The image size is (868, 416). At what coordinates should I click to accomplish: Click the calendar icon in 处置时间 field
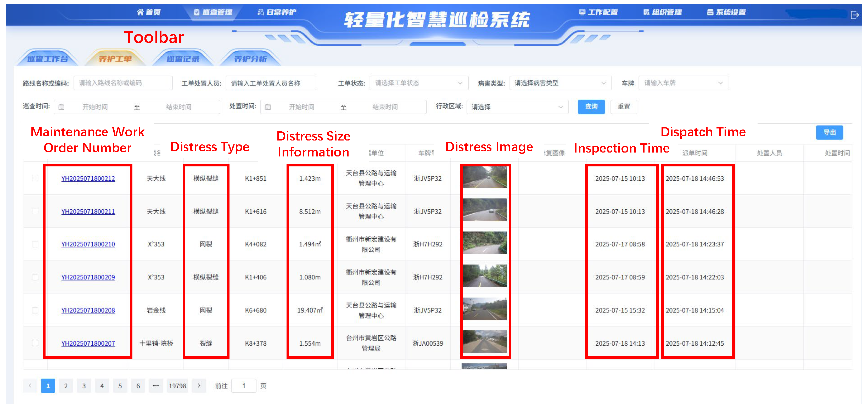click(x=267, y=107)
